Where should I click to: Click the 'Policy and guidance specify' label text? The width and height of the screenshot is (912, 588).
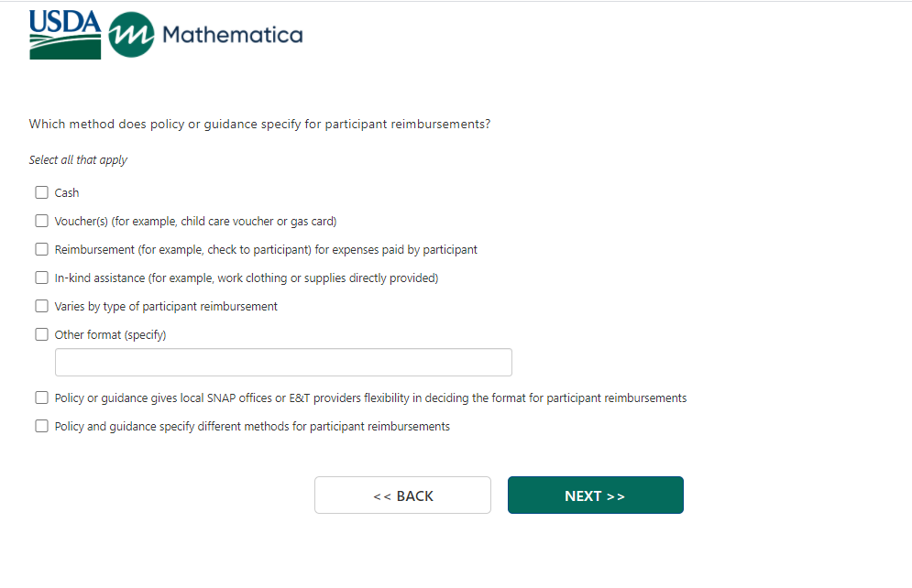pyautogui.click(x=252, y=427)
